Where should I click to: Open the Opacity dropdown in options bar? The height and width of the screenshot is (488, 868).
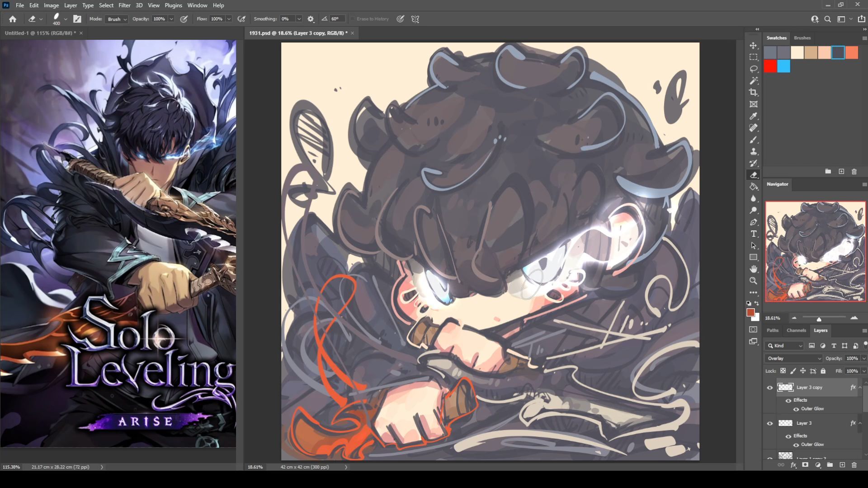coord(171,19)
